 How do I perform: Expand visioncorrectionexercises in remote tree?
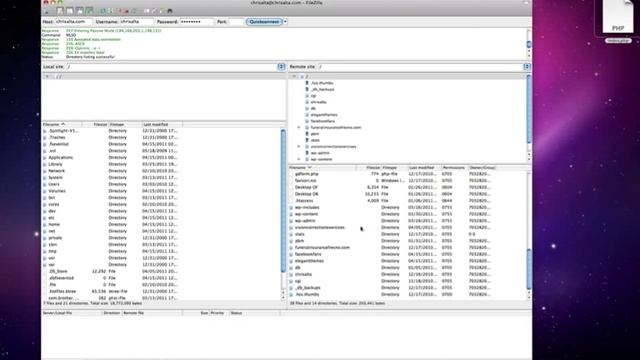point(299,147)
